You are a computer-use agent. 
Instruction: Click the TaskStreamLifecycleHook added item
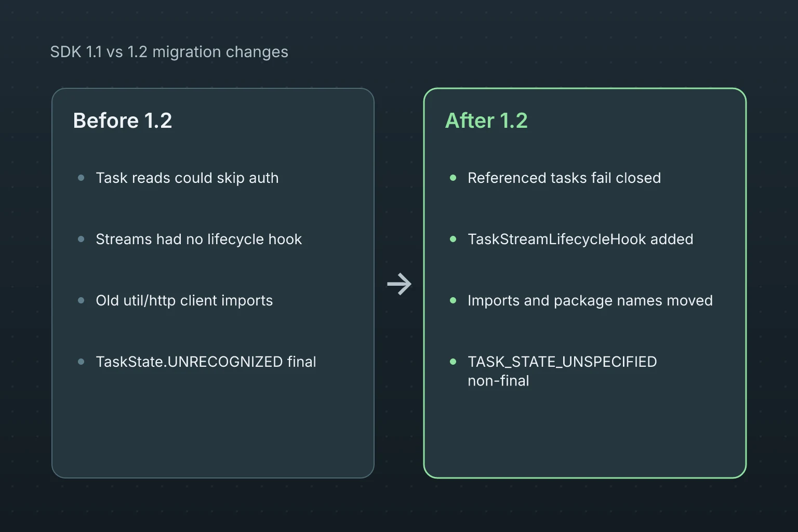580,239
